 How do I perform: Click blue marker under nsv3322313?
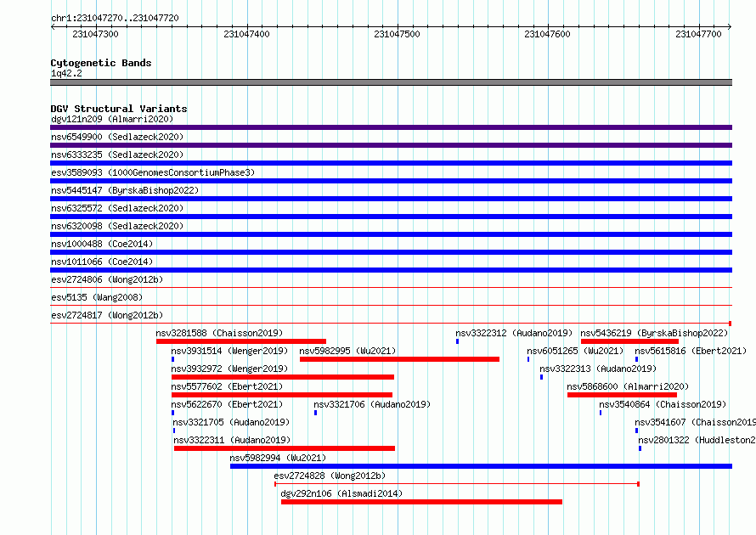tap(541, 377)
